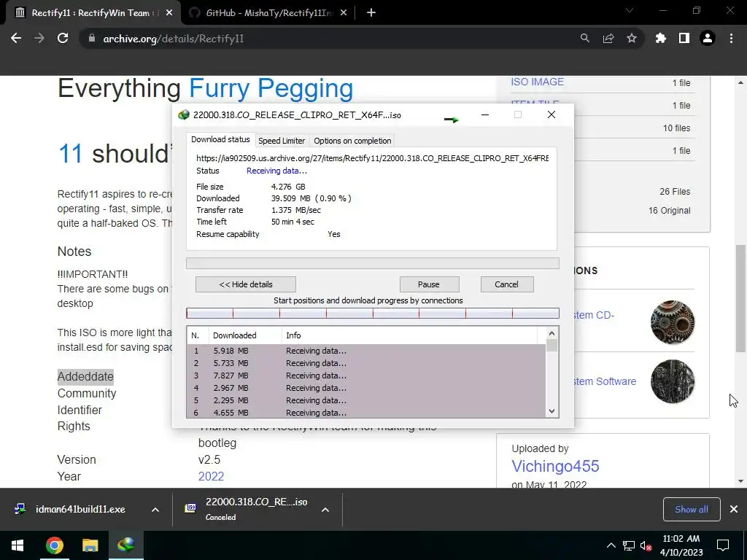The height and width of the screenshot is (560, 747).
Task: Expand idman641build11.exe download options
Action: coord(155,510)
